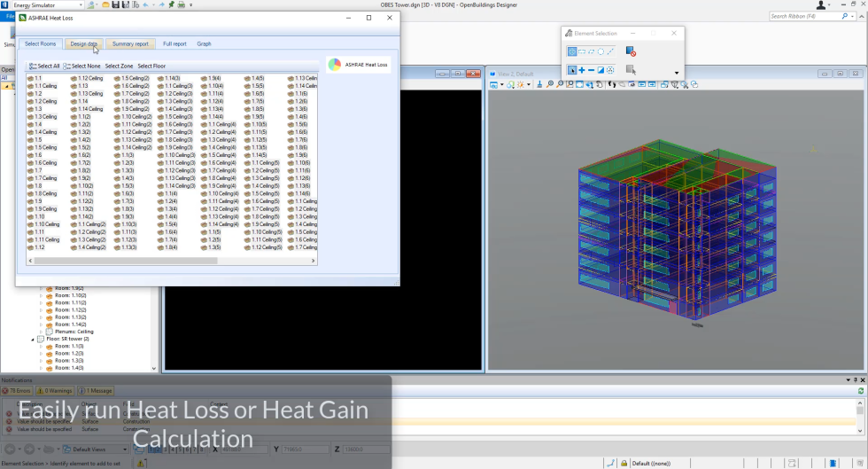This screenshot has height=469, width=868.
Task: Click the Z coordinate field
Action: (x=365, y=449)
